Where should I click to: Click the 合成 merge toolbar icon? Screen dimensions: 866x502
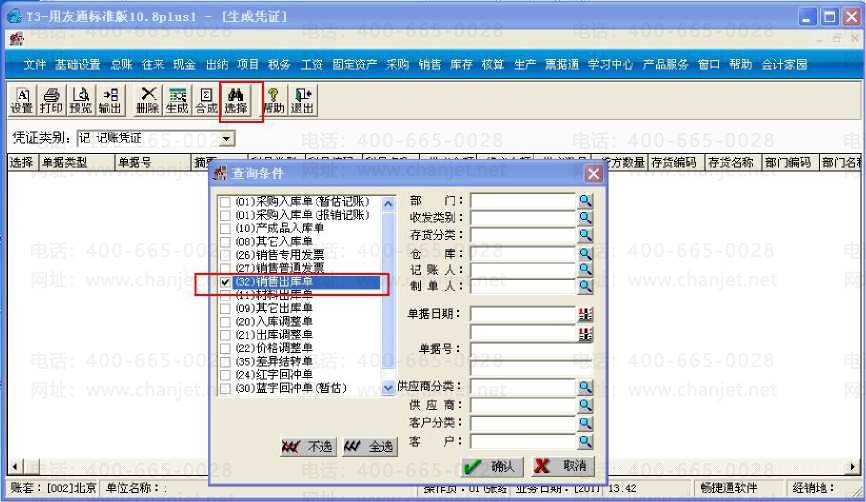point(207,101)
